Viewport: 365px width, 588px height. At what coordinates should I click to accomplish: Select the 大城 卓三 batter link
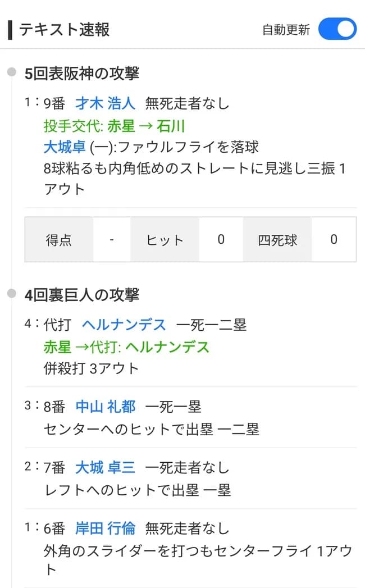click(x=107, y=467)
